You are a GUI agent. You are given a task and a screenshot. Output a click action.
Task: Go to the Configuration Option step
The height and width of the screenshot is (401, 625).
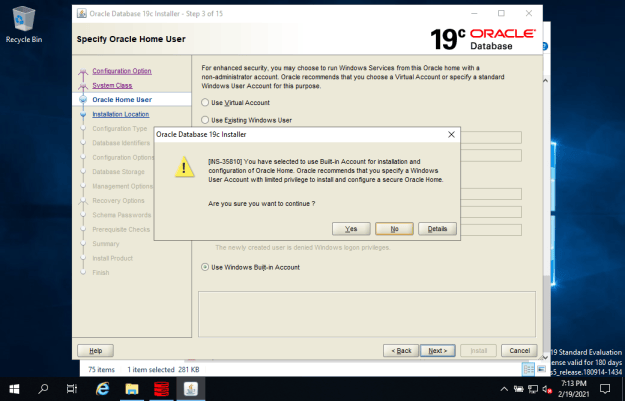pyautogui.click(x=122, y=71)
